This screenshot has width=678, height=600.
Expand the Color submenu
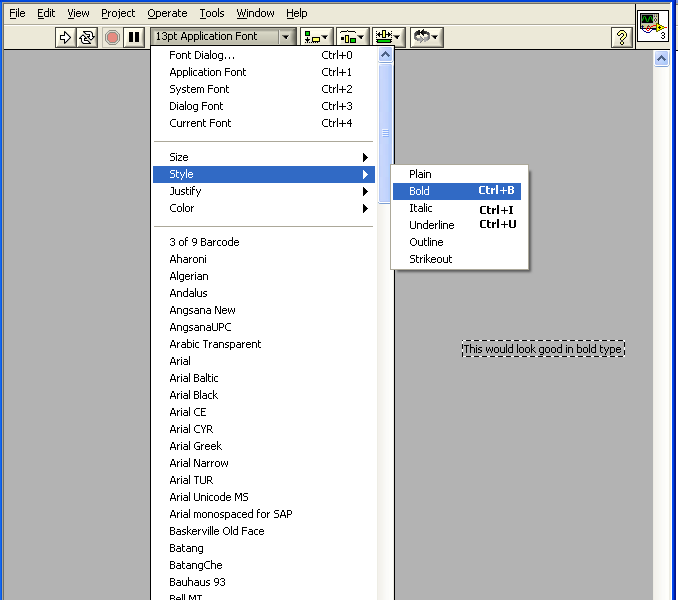coord(262,208)
